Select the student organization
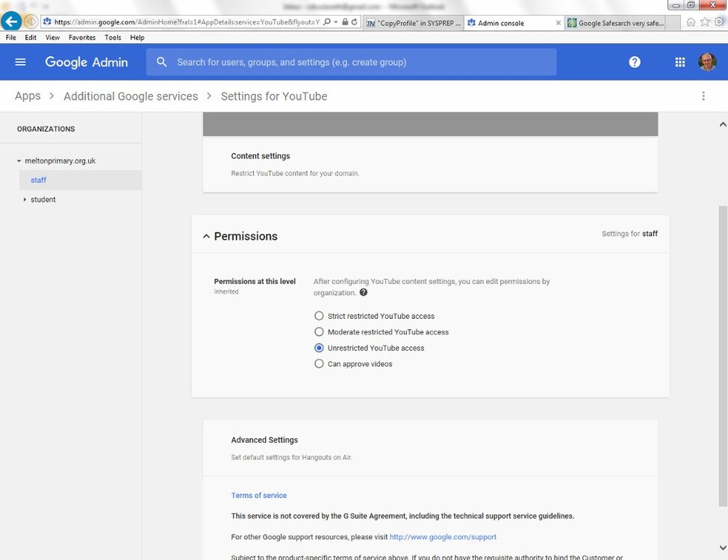728x560 pixels. pyautogui.click(x=43, y=199)
